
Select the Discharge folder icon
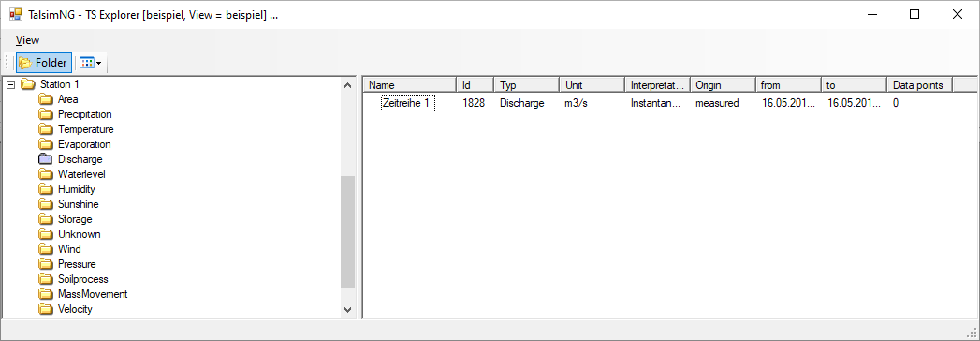(x=46, y=159)
